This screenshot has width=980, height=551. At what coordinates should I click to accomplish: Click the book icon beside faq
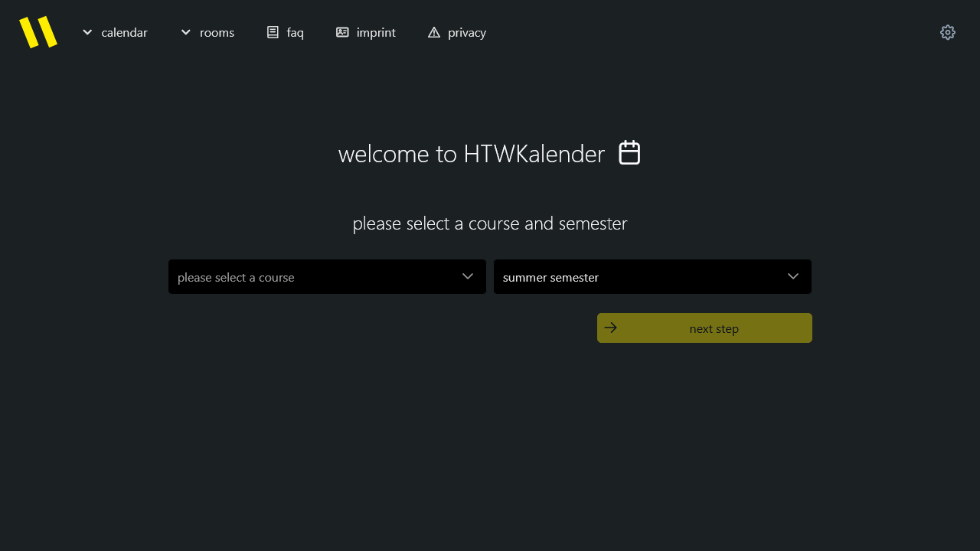click(x=273, y=32)
